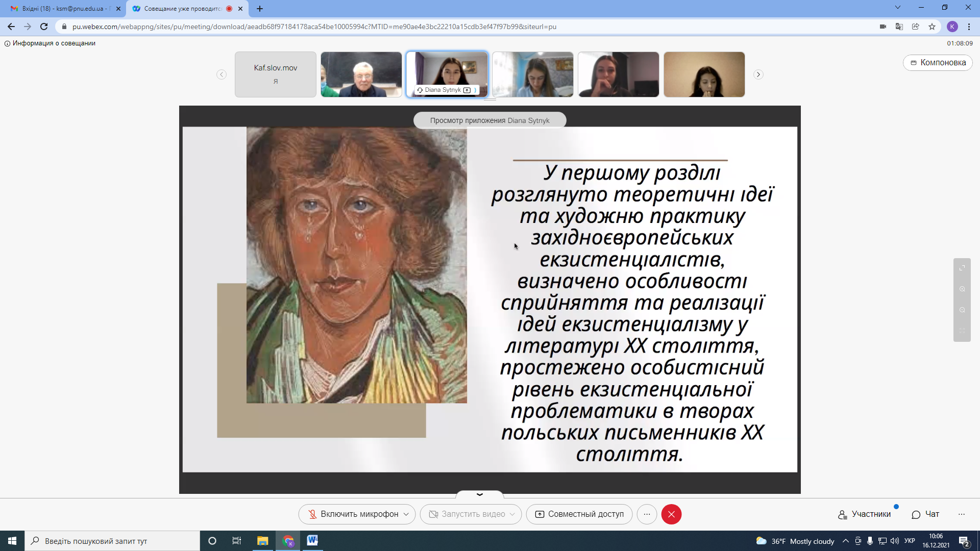
Task: Click the red leave meeting button
Action: point(671,514)
